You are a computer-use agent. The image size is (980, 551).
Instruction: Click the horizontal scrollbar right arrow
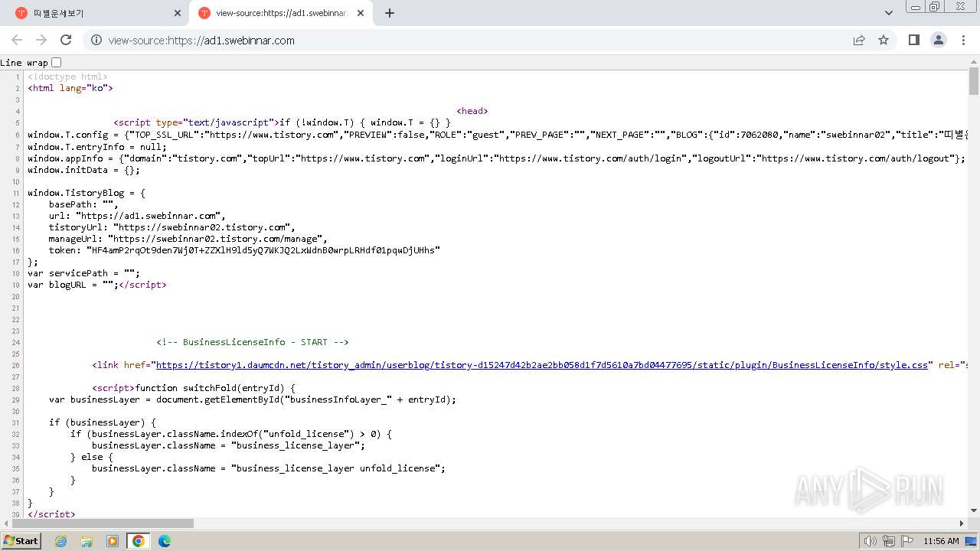(x=962, y=523)
